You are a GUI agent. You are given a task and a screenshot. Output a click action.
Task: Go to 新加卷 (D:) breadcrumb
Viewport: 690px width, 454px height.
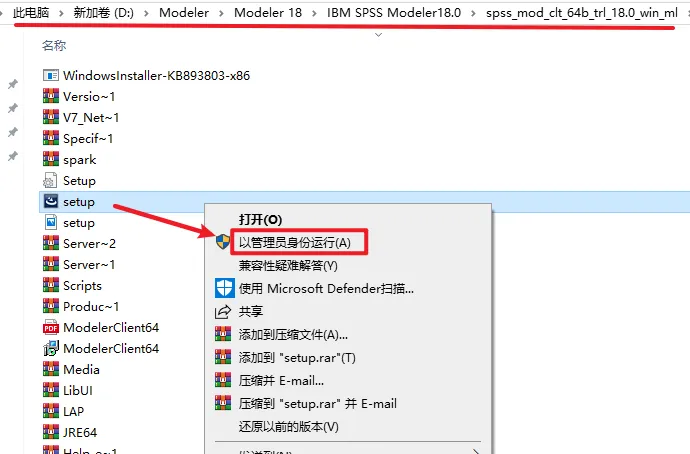(x=103, y=13)
